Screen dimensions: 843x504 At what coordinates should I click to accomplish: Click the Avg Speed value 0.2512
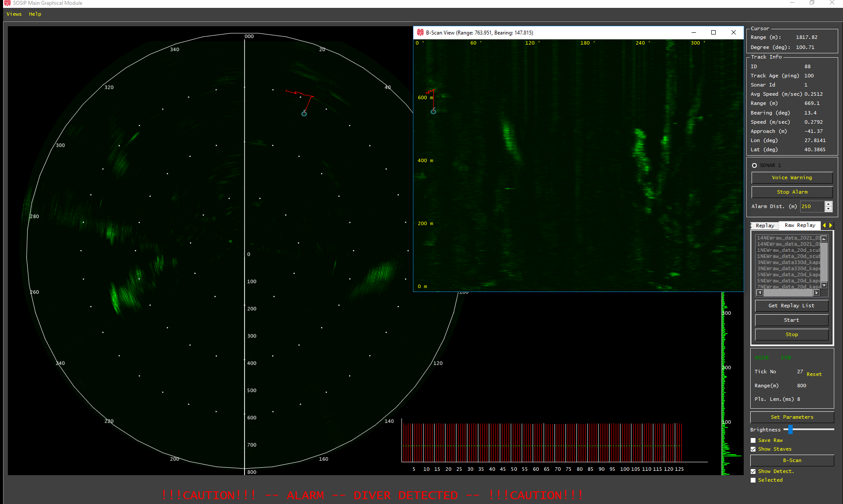click(814, 94)
